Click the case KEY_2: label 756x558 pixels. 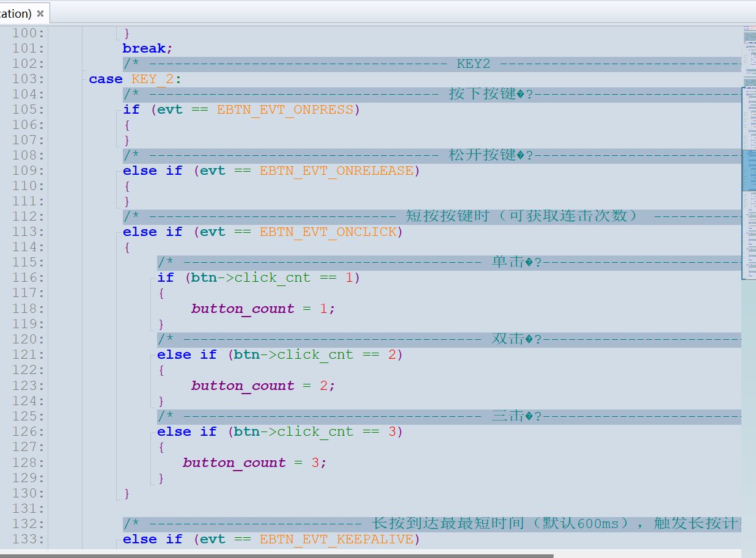pos(135,79)
